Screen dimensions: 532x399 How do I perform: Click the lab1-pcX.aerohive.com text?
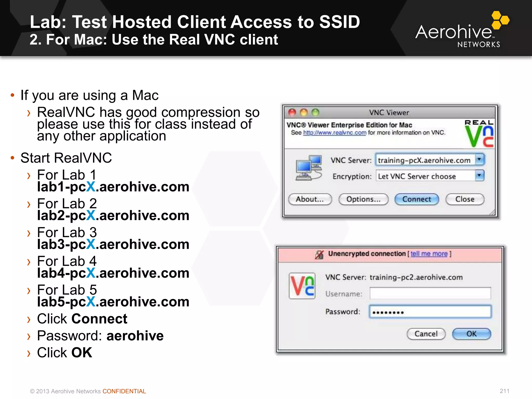pos(113,187)
